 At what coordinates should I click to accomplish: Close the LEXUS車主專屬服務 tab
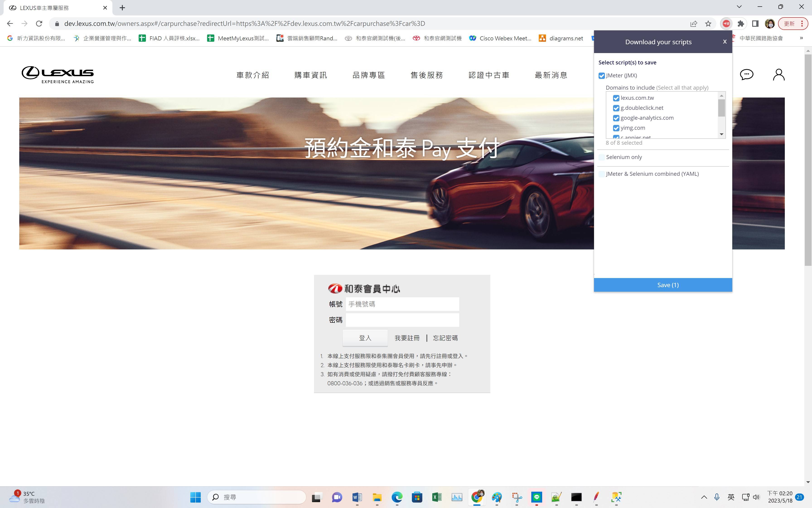coord(105,7)
